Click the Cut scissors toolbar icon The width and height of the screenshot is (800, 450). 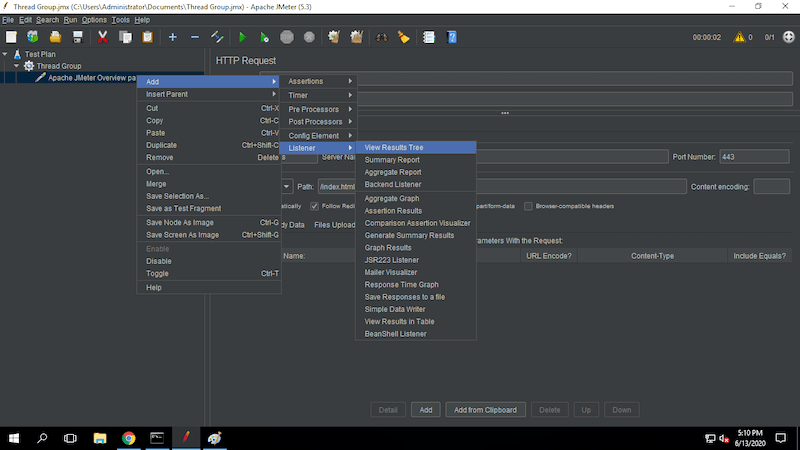coord(103,37)
